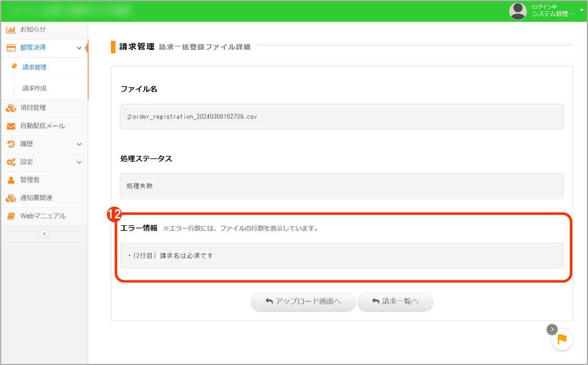Click the お知らせ bar chart icon
Screen dimensions: 588x365
[10, 30]
